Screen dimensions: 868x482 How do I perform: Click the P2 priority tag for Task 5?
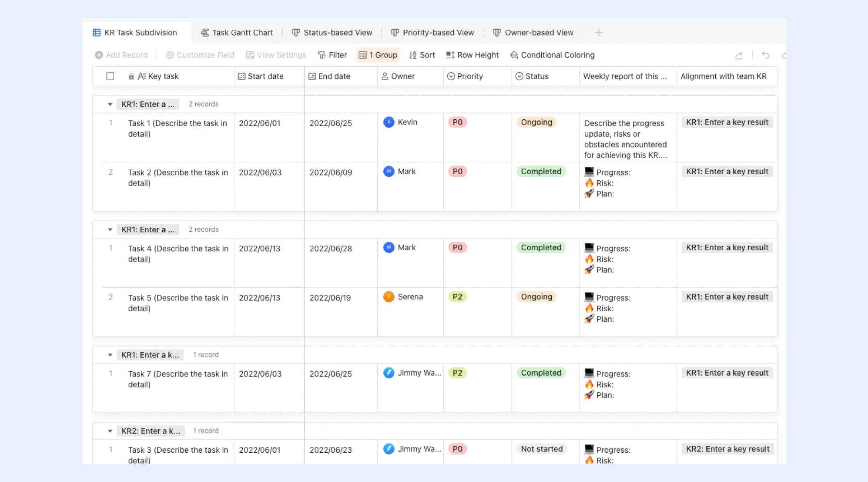457,297
